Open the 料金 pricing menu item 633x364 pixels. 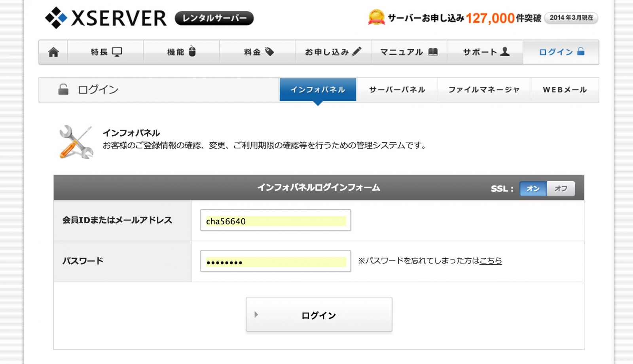tap(258, 52)
